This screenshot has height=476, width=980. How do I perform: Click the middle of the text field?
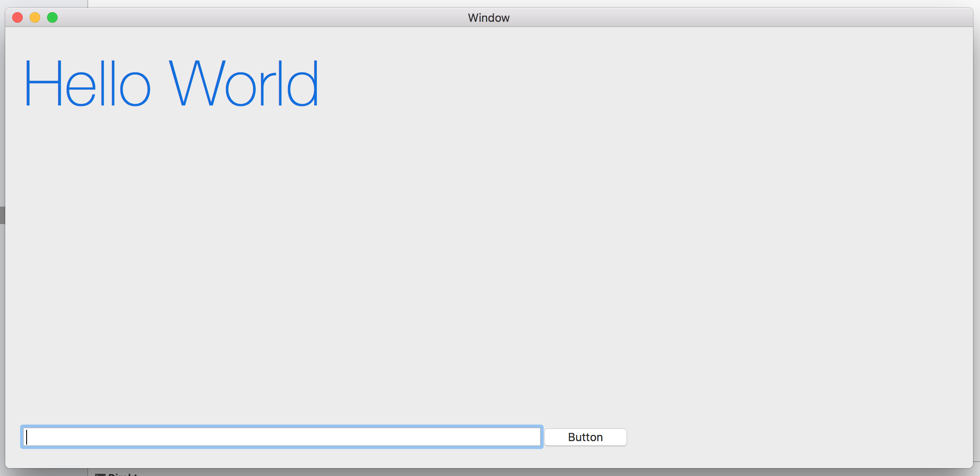pos(282,437)
